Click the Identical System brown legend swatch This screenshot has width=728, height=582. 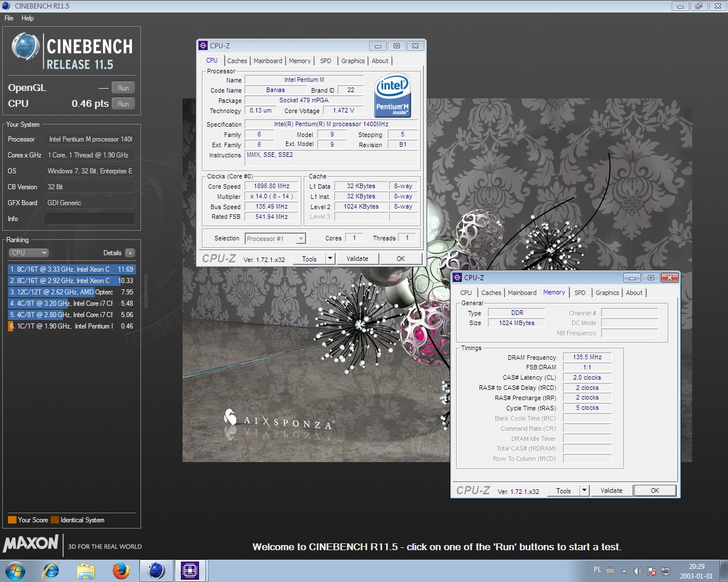pyautogui.click(x=55, y=520)
